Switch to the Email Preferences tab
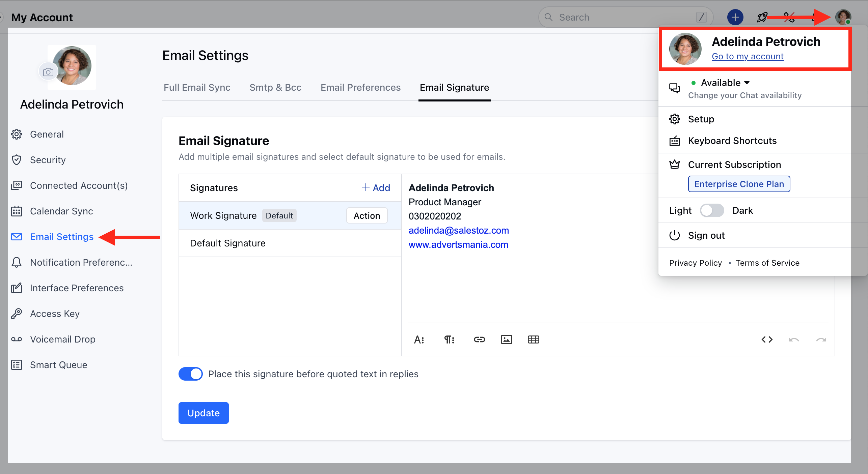Viewport: 868px width, 474px height. click(x=360, y=87)
